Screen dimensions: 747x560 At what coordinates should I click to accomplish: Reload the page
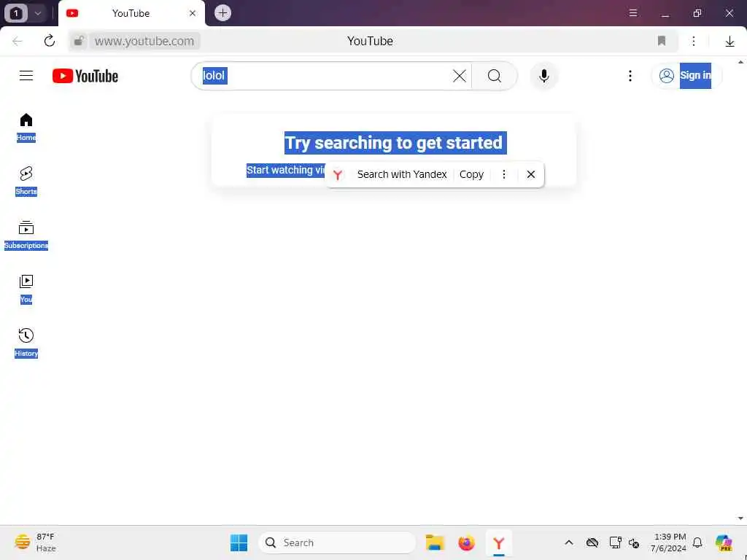pyautogui.click(x=49, y=41)
